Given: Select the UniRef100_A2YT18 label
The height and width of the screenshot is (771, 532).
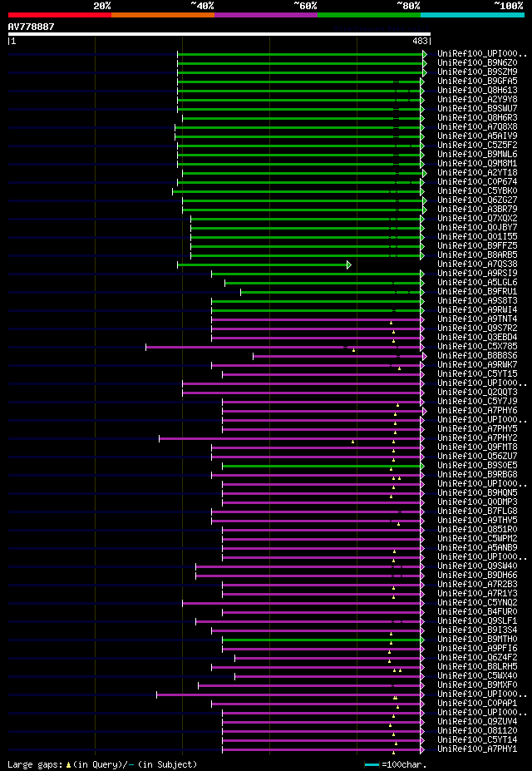Looking at the screenshot, I should (477, 173).
